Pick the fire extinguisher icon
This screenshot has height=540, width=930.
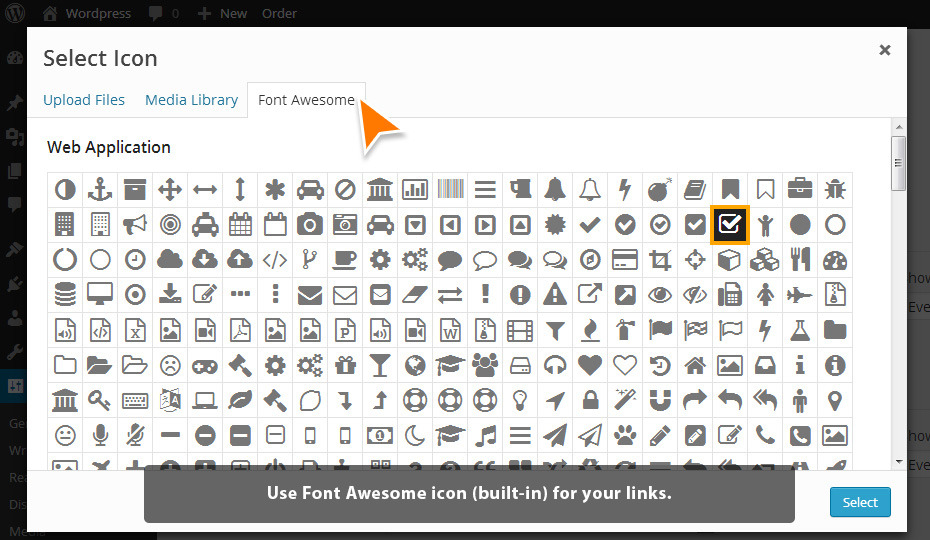click(625, 330)
